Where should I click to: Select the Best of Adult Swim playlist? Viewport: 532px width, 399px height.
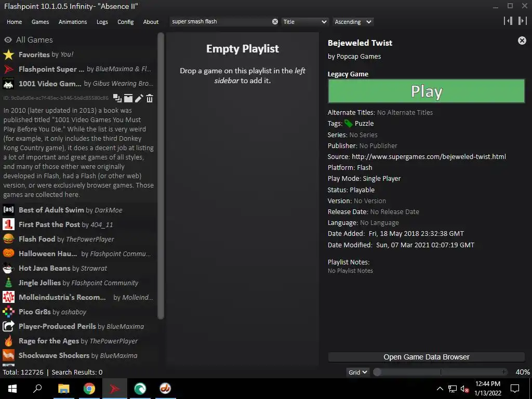(x=79, y=210)
